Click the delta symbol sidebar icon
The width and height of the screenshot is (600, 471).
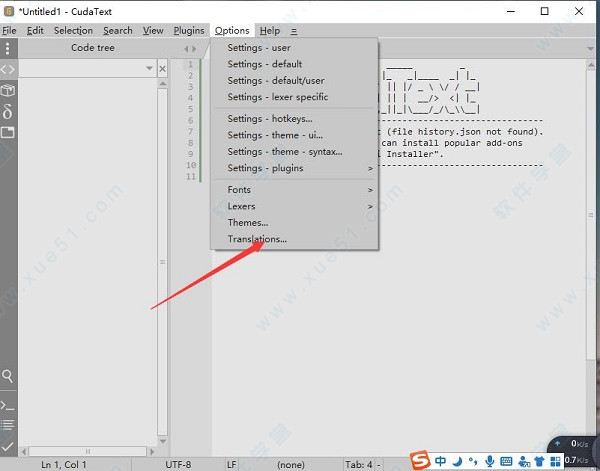point(8,111)
